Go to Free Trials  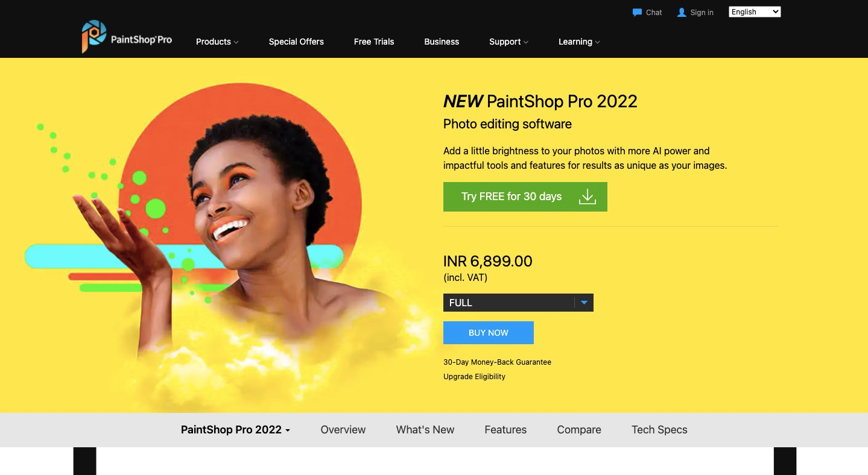pyautogui.click(x=374, y=42)
